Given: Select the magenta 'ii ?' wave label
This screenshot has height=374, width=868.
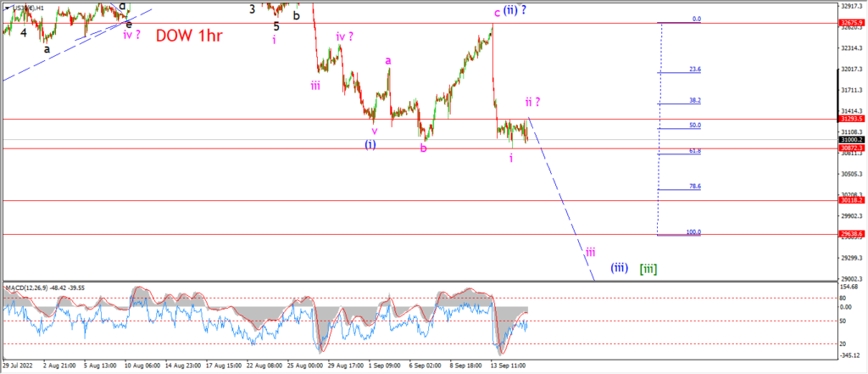Looking at the screenshot, I should pyautogui.click(x=532, y=102).
